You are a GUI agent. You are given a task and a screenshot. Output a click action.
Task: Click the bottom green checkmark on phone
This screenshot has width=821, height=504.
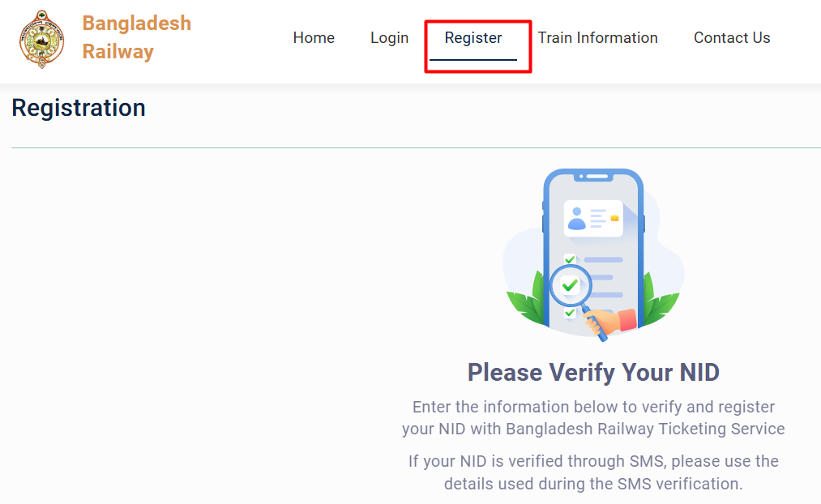(x=570, y=312)
